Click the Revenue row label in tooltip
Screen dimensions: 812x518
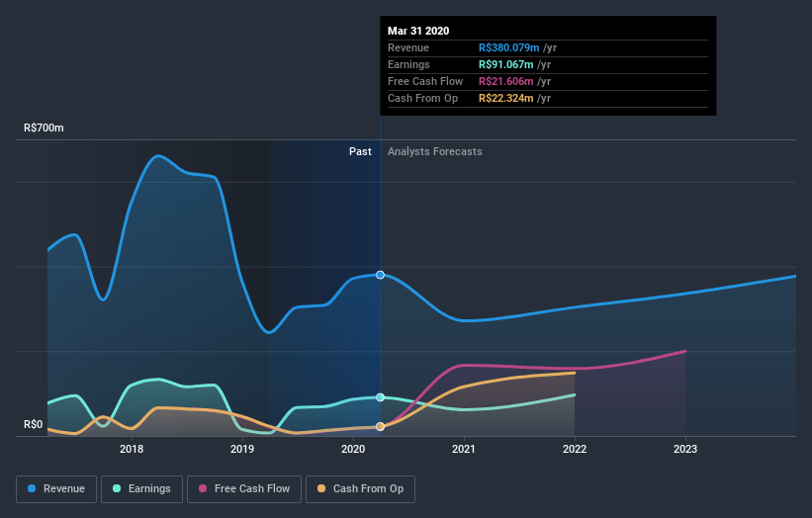click(408, 47)
